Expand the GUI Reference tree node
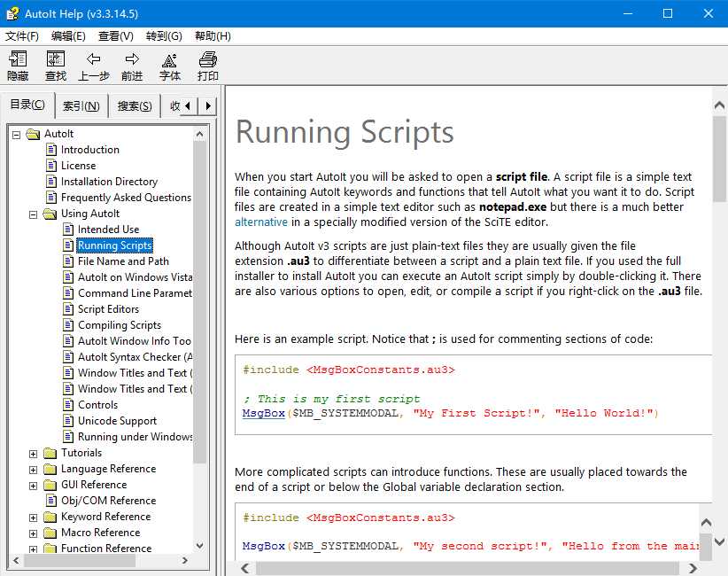 pos(33,486)
